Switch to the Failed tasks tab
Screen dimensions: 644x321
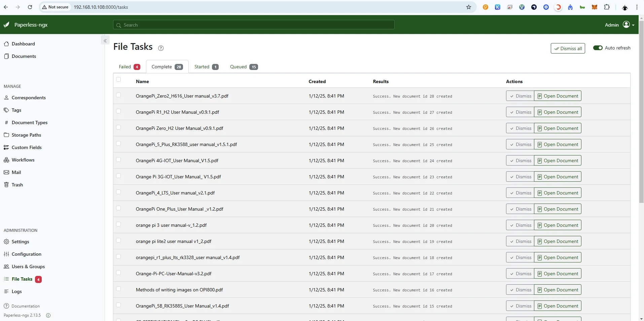point(130,67)
